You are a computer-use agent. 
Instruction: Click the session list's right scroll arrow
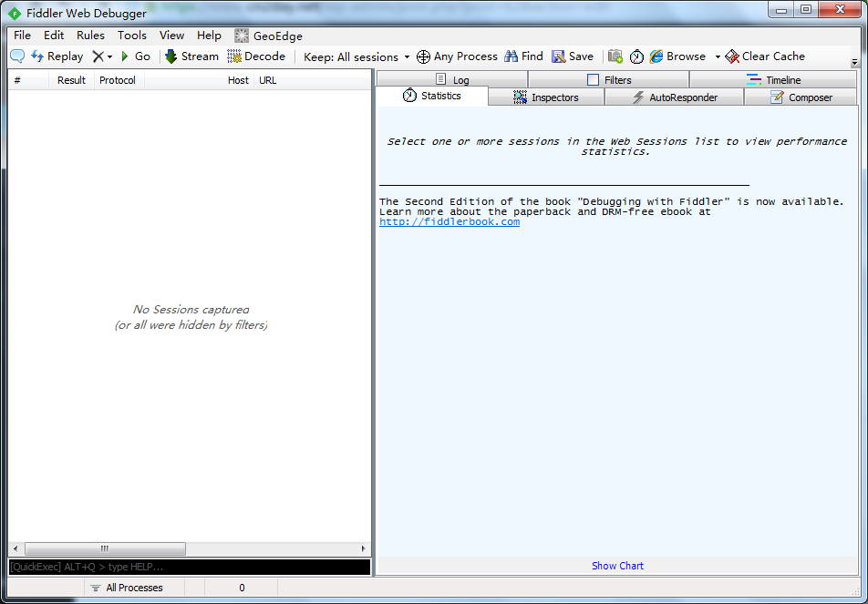pos(363,548)
